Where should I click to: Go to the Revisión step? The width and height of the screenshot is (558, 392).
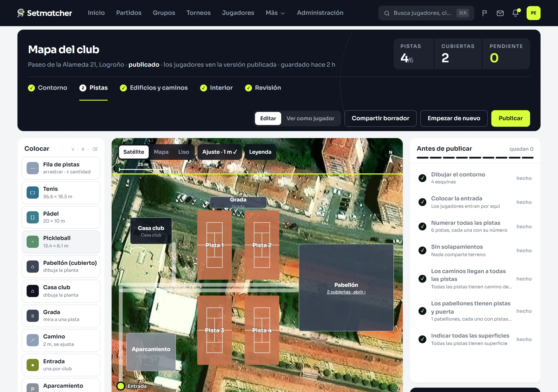click(x=263, y=88)
